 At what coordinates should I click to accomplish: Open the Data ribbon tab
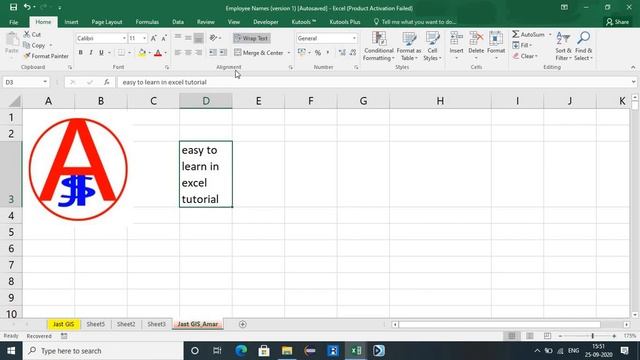tap(178, 22)
